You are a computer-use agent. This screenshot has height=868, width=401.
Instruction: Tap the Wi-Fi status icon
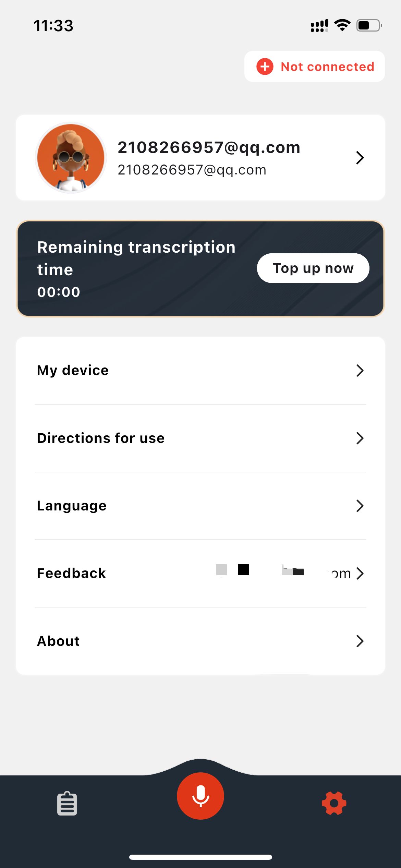(342, 25)
